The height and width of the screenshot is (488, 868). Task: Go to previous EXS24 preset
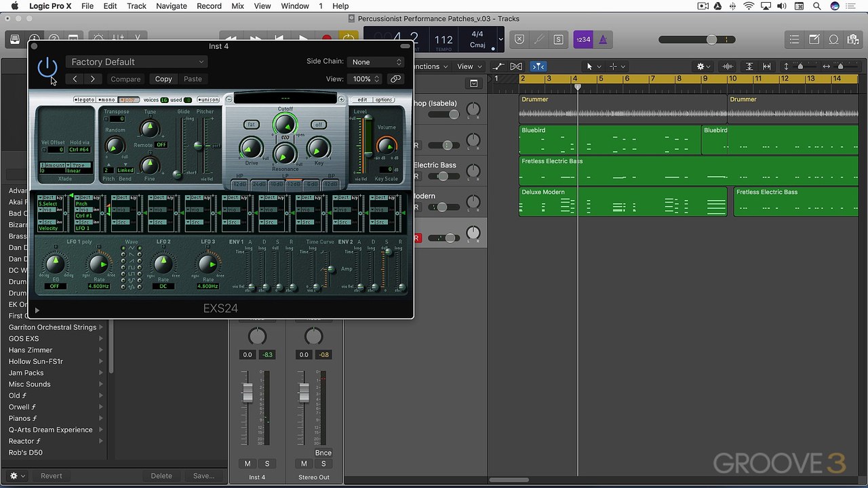tap(75, 79)
